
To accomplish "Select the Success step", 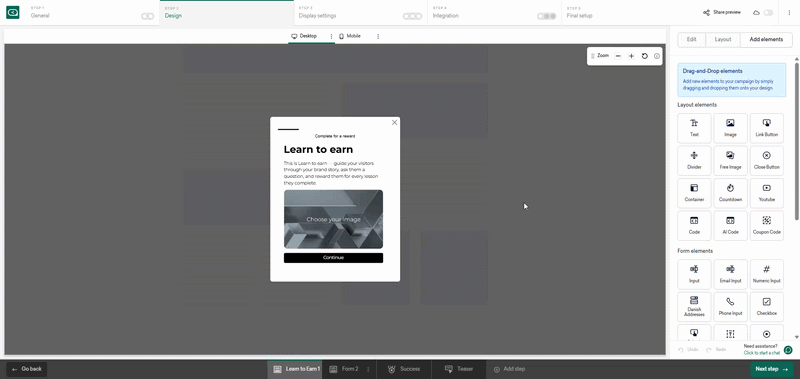I will 404,369.
